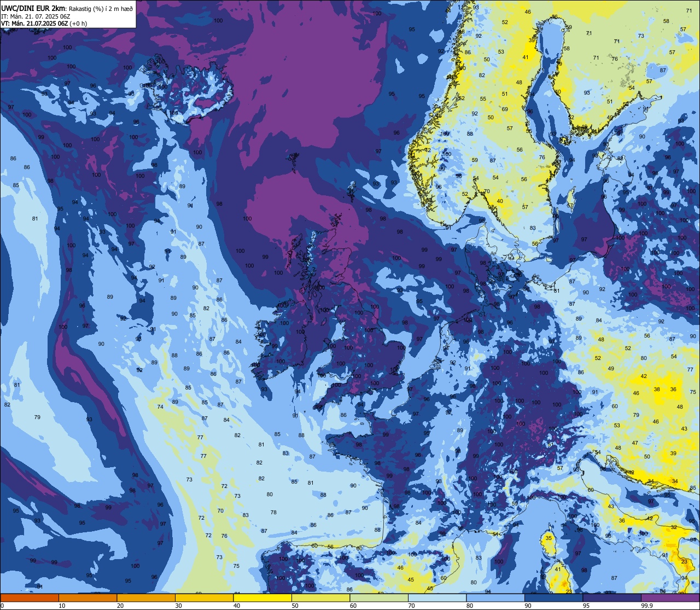Click the legend tick label "95"
Screen dimensions: 700x610
point(586,606)
